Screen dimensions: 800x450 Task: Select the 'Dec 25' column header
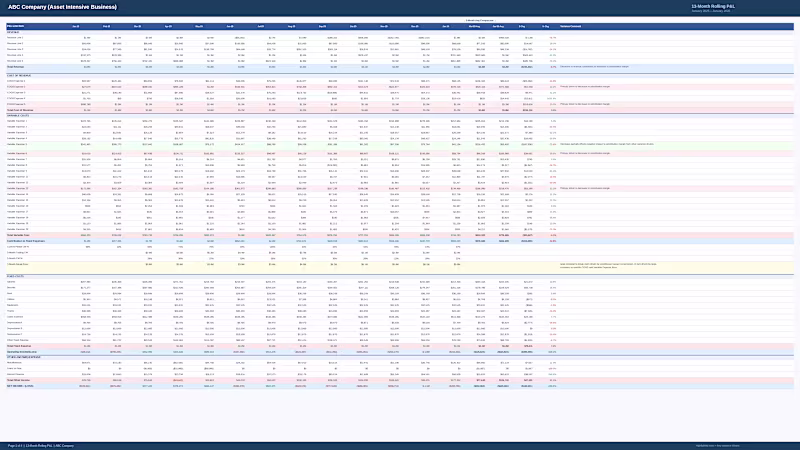414,26
